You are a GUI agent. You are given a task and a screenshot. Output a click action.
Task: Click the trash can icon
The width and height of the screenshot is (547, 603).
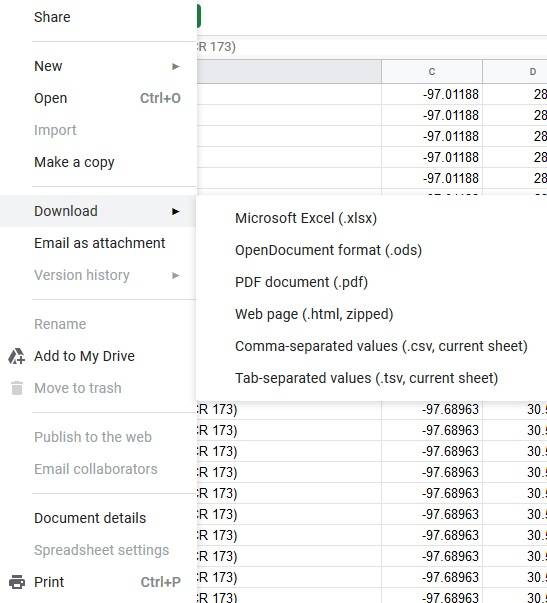(17, 388)
